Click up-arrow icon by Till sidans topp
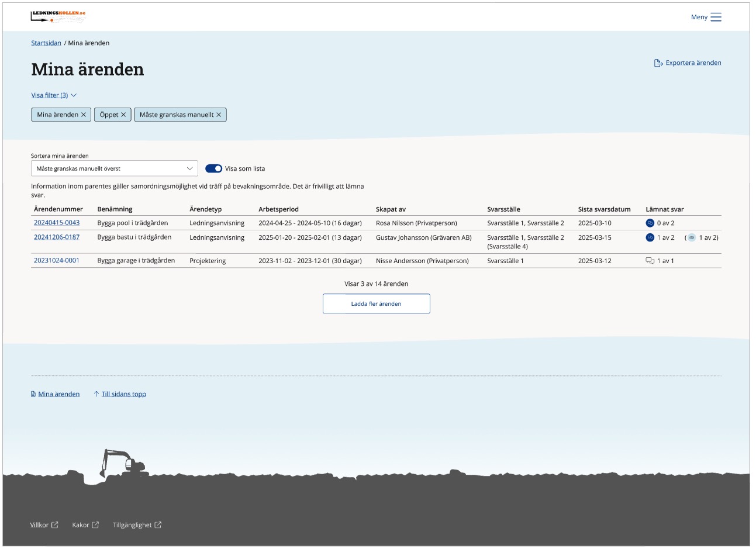Image resolution: width=756 pixels, height=549 pixels. tap(96, 394)
